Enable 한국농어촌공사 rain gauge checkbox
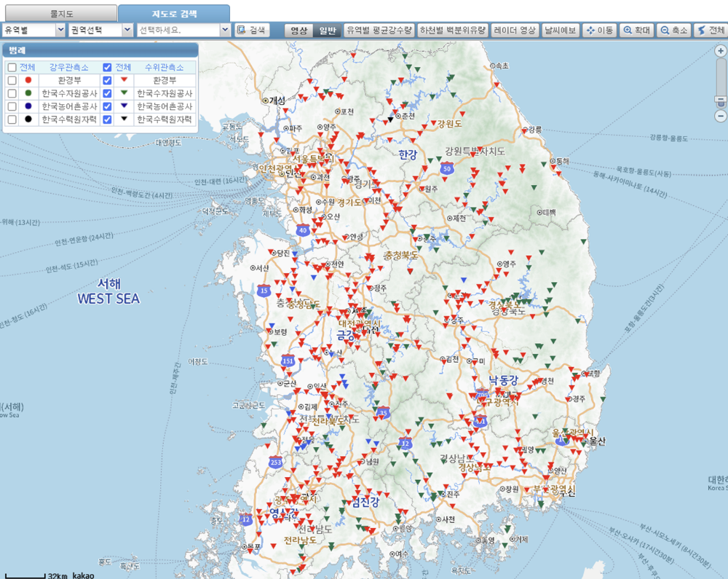The image size is (728, 579). point(12,106)
